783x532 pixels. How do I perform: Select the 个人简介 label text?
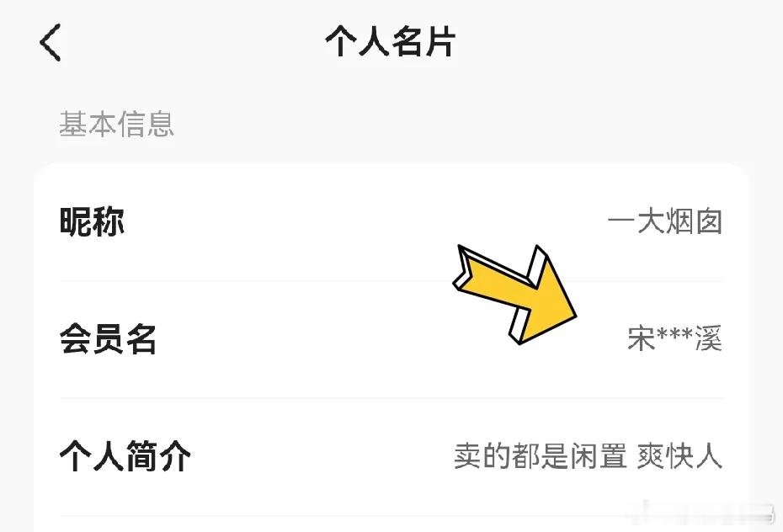125,457
